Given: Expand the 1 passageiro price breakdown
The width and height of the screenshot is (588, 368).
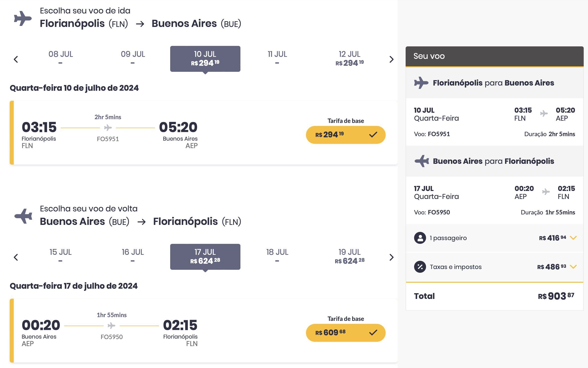Looking at the screenshot, I should click(573, 238).
